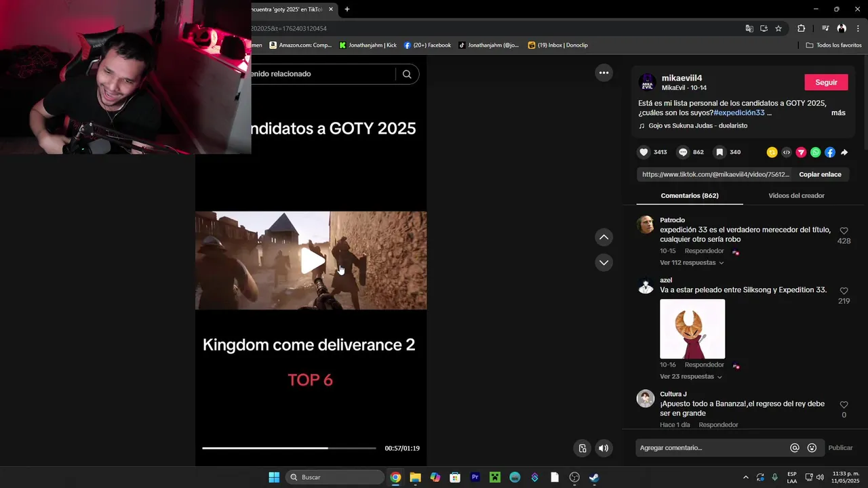Click the video progress bar

point(289,448)
